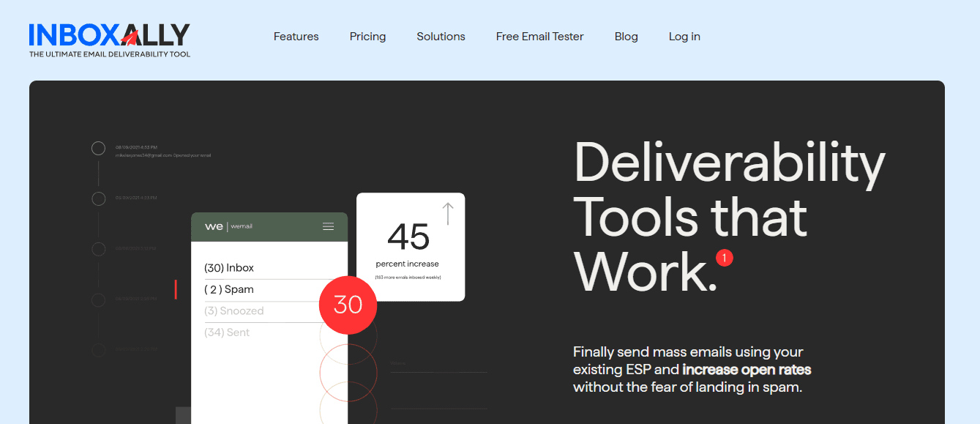The image size is (980, 424).
Task: View the (34) Sent folder
Action: pyautogui.click(x=227, y=332)
